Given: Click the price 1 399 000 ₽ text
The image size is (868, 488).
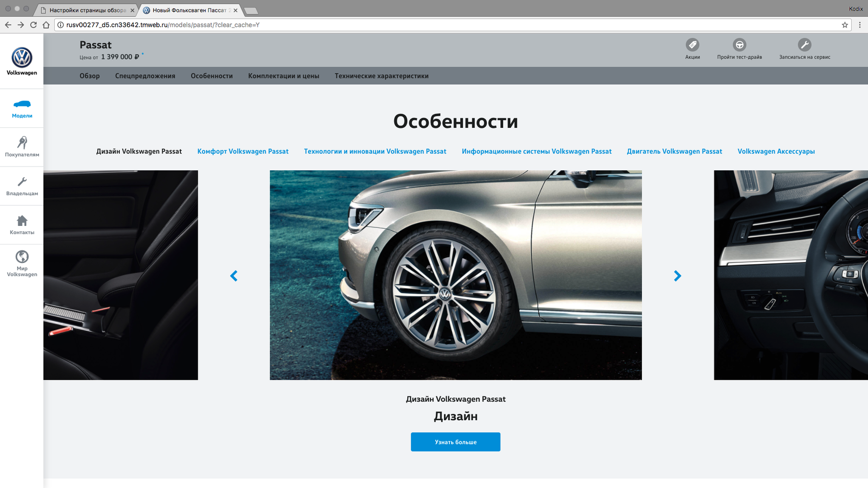Looking at the screenshot, I should [x=120, y=57].
